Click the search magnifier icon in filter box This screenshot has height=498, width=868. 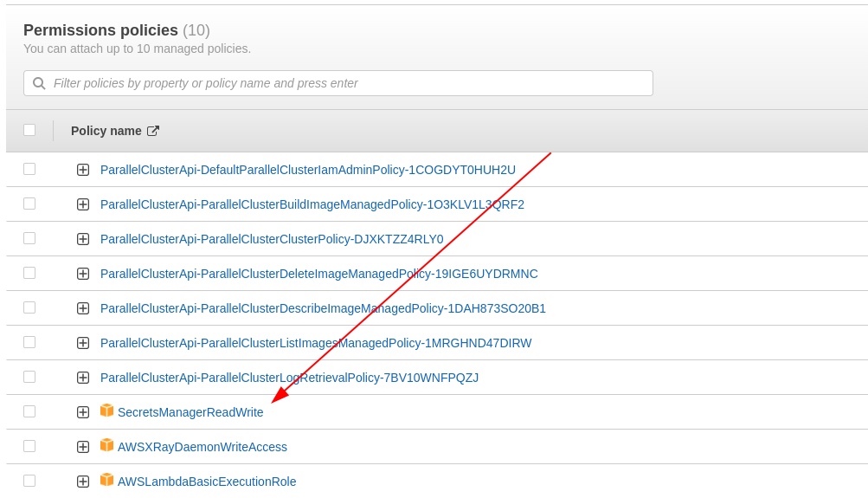tap(39, 83)
